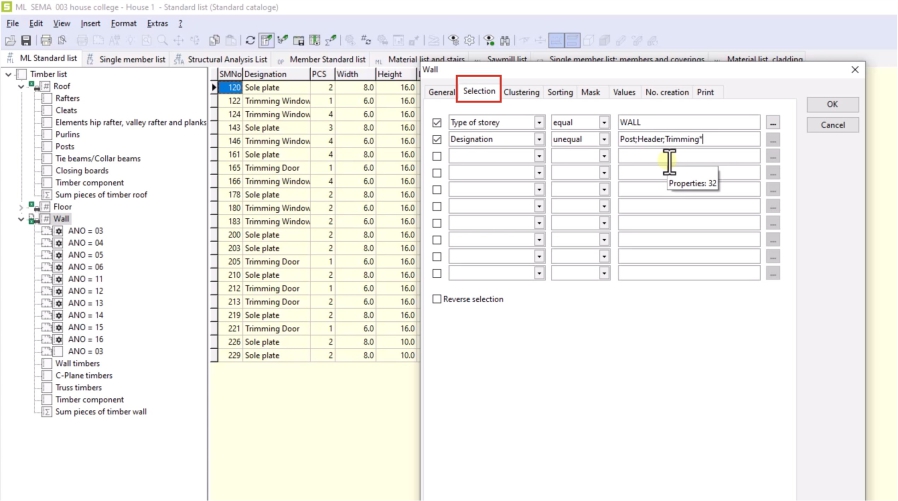This screenshot has width=898, height=501.
Task: Click the Print icon in toolbar
Action: point(45,41)
